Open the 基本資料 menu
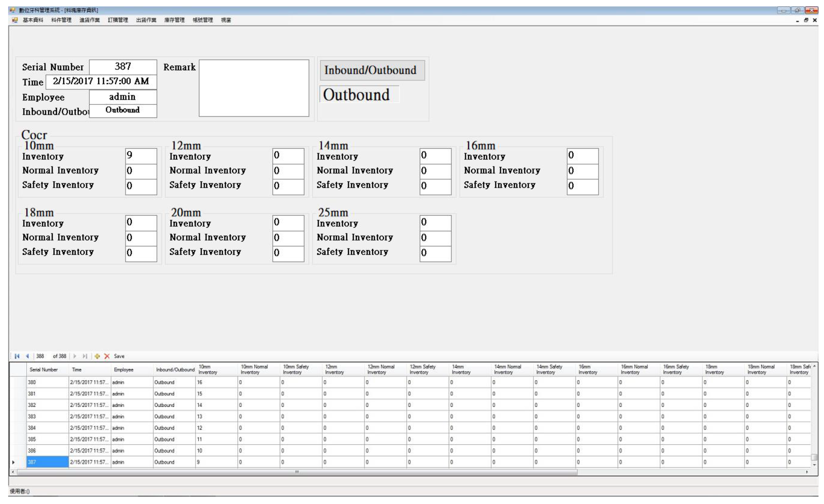The height and width of the screenshot is (504, 824). coord(33,20)
